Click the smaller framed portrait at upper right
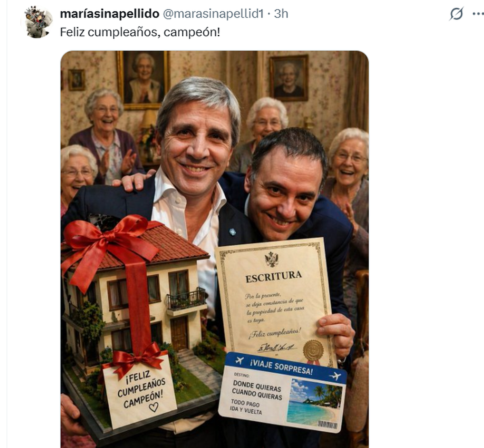 click(x=289, y=78)
